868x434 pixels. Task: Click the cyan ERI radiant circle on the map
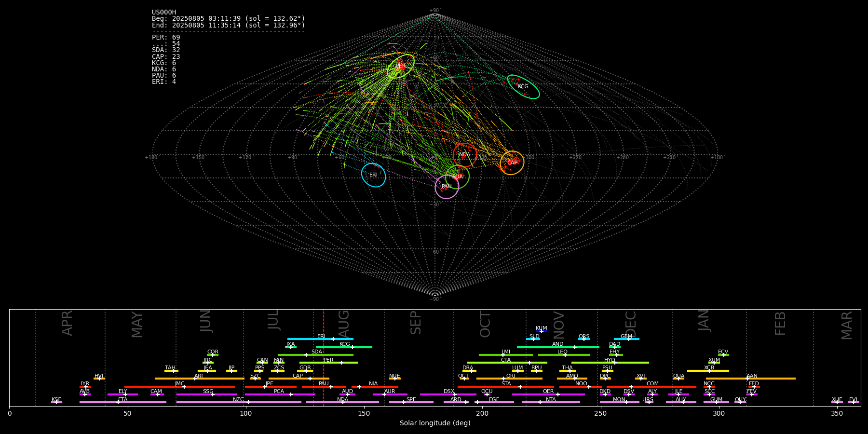(x=374, y=175)
